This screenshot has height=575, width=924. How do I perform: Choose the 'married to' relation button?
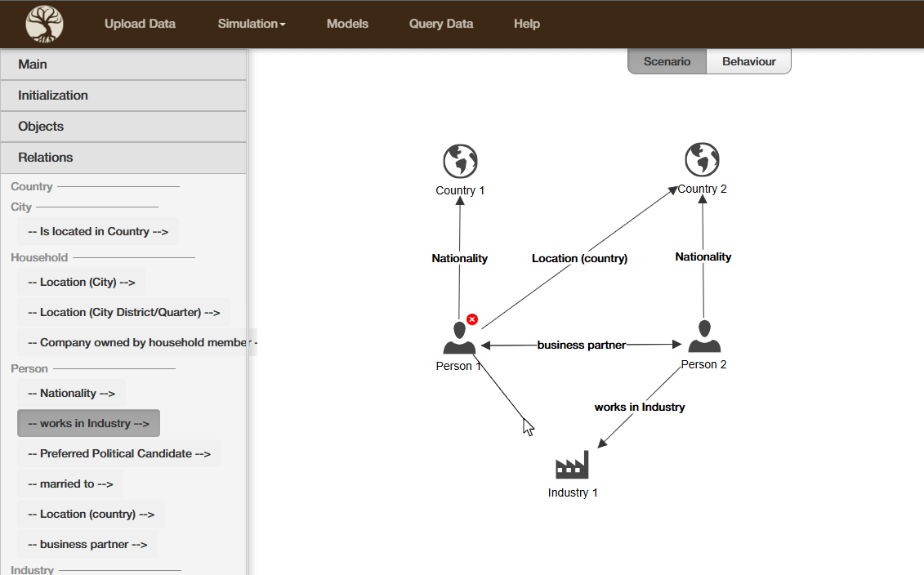[70, 484]
